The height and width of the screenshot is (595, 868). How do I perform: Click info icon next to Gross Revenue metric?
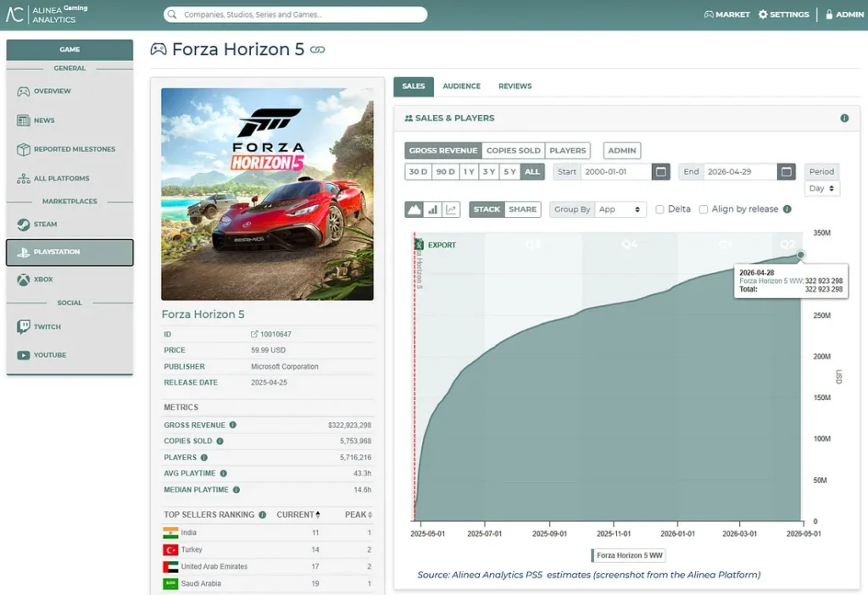[232, 425]
